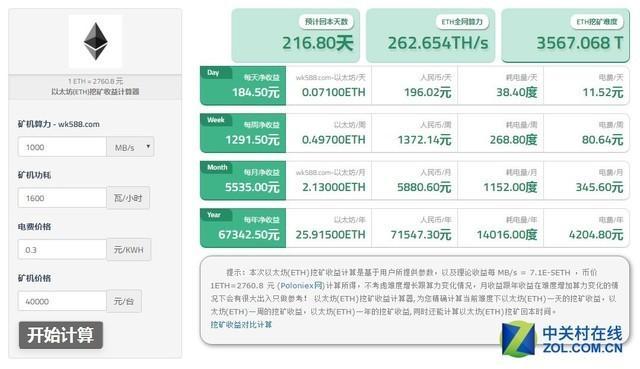Click the yearly electricity cost 4204.80元
The image size is (640, 369).
[x=596, y=235]
